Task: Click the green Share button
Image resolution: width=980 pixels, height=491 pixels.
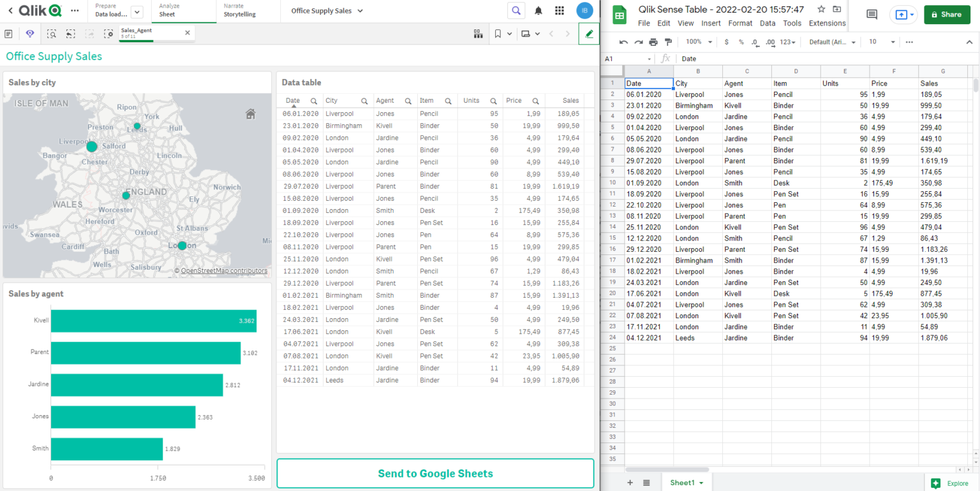Action: pyautogui.click(x=946, y=15)
